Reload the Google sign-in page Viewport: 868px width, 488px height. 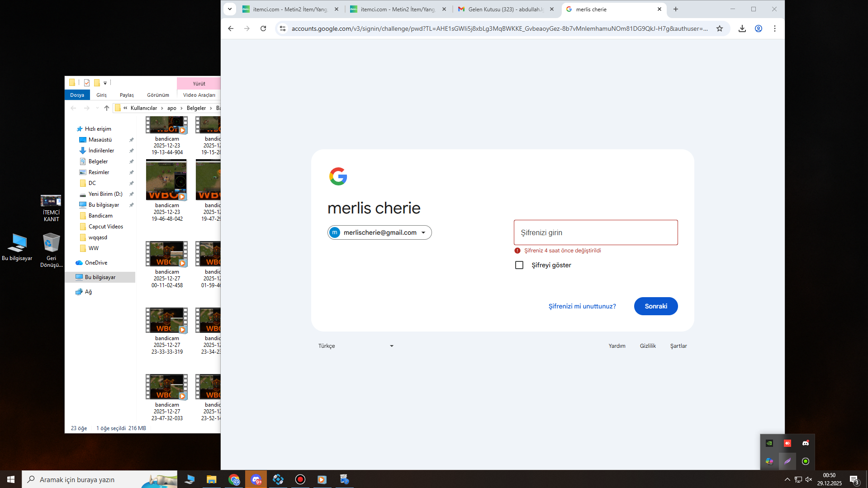tap(263, 28)
